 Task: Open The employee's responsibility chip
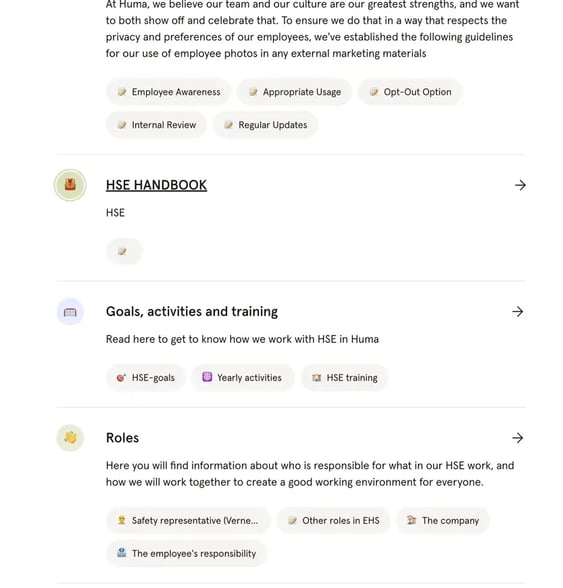pyautogui.click(x=186, y=554)
